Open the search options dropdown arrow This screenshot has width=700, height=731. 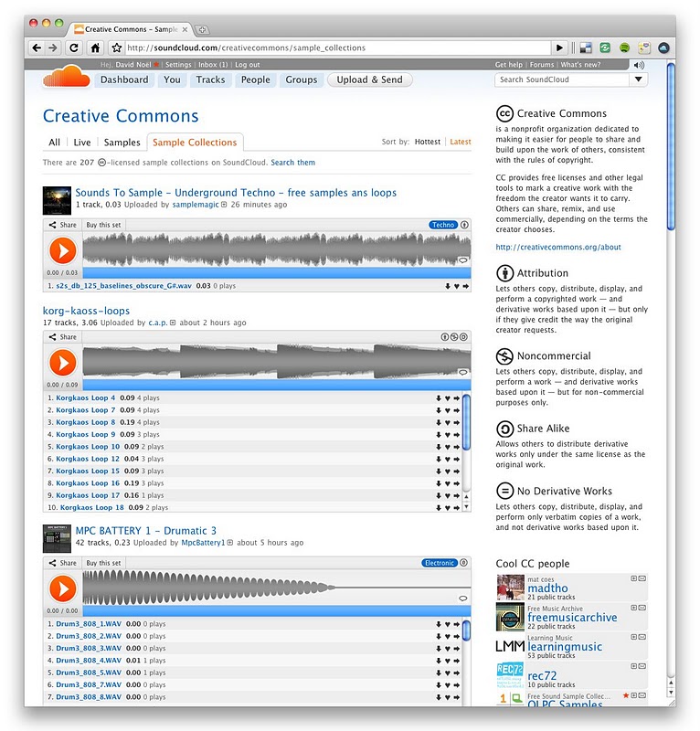tap(638, 79)
